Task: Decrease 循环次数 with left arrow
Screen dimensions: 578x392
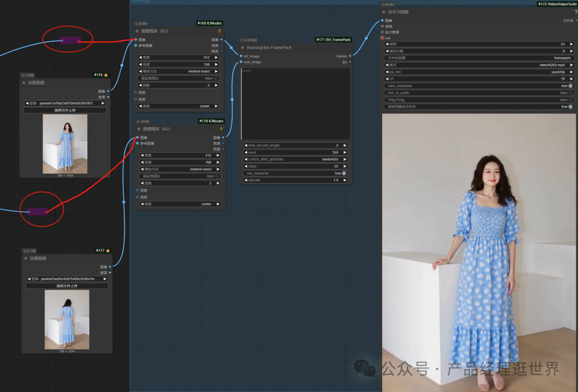Action: (387, 51)
